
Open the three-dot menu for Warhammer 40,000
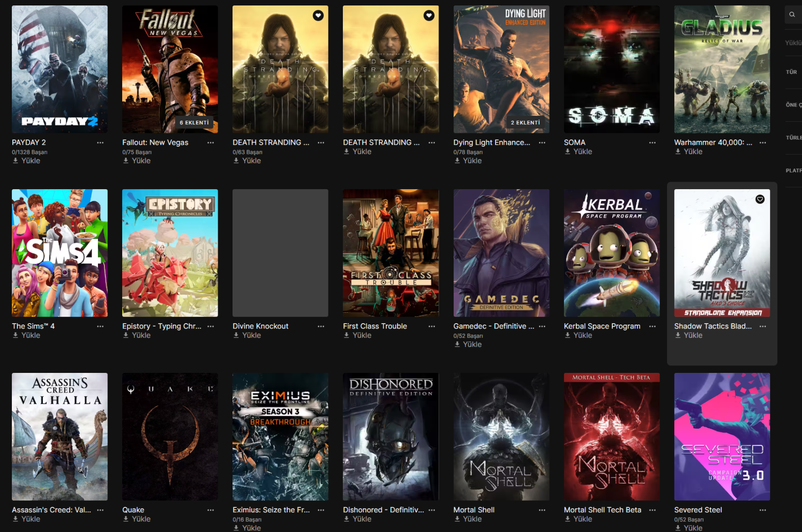coord(763,142)
